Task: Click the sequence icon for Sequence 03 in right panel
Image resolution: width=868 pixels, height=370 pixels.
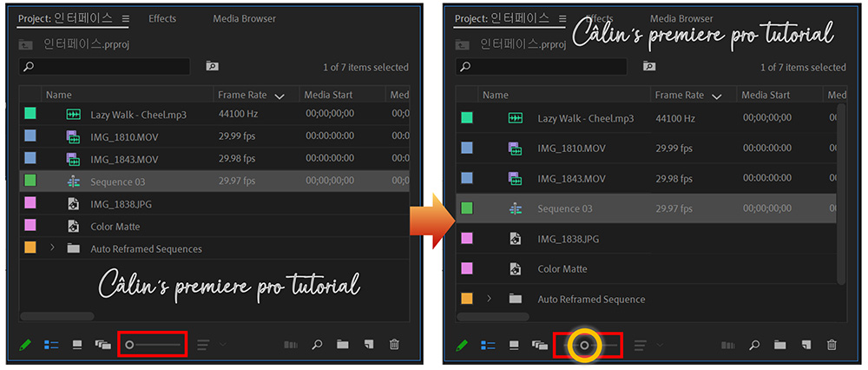Action: pyautogui.click(x=516, y=208)
